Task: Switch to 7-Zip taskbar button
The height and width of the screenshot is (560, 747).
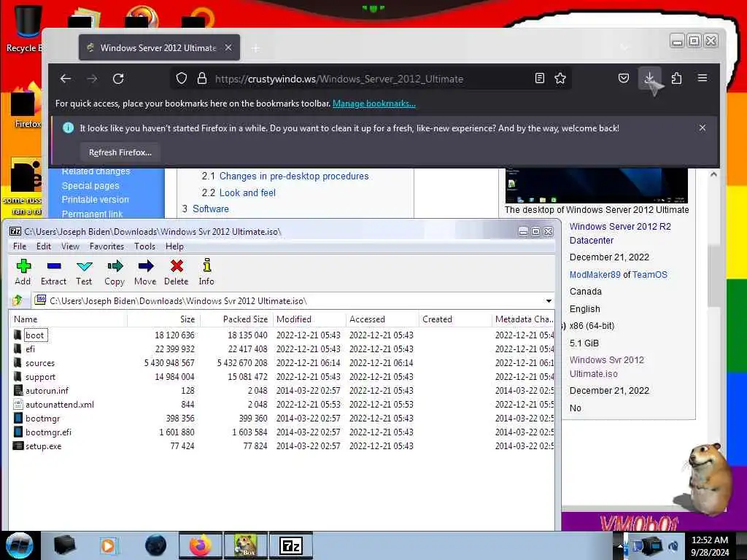Action: point(291,545)
